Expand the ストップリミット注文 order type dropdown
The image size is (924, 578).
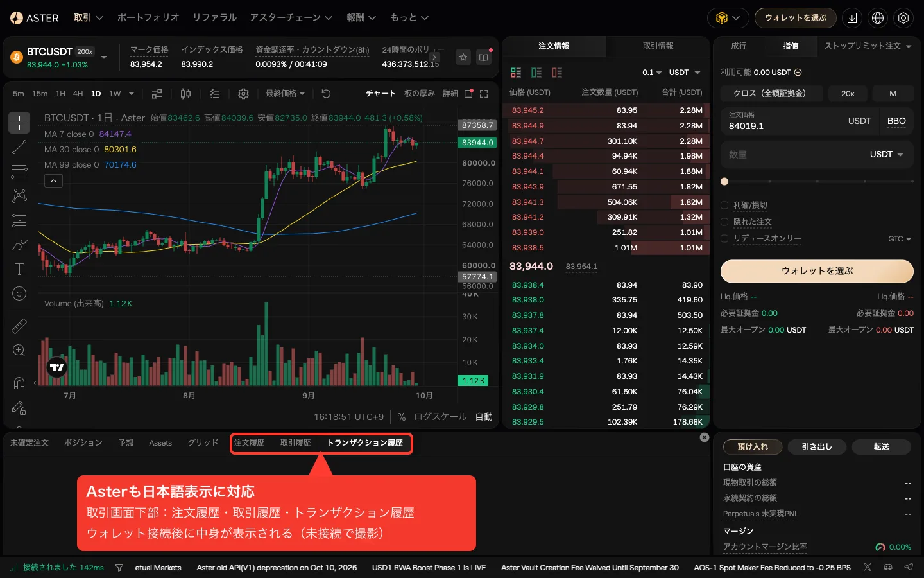868,46
